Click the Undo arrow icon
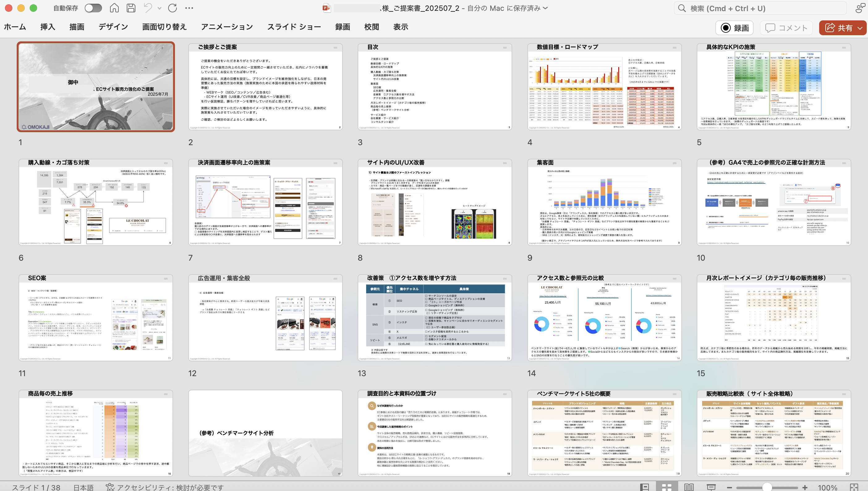Image resolution: width=868 pixels, height=491 pixels. 148,8
